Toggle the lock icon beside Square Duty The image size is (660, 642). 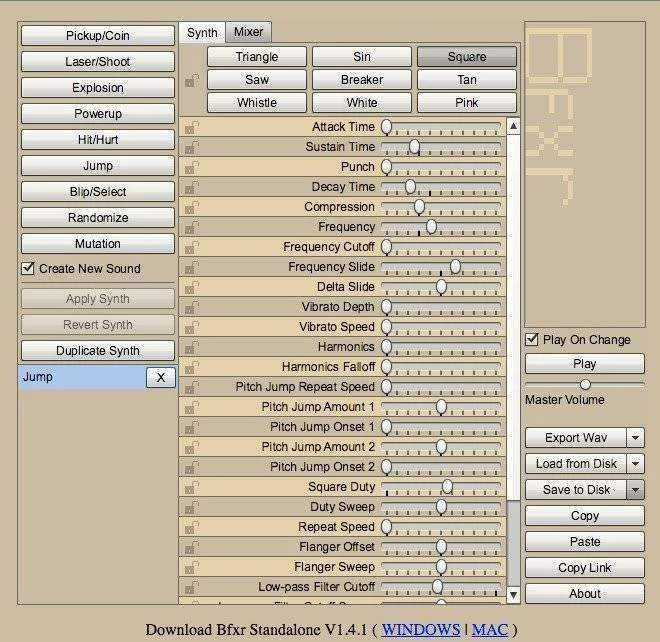click(192, 487)
